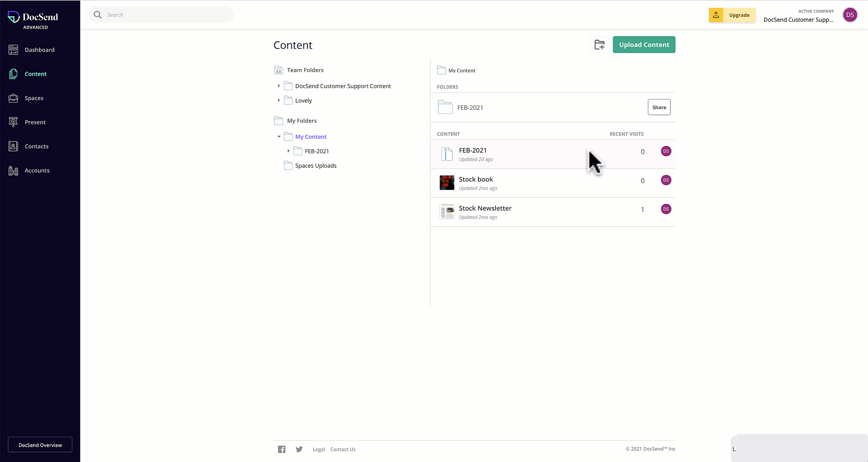Click the Contacts book icon
Screen dimensions: 868x462
(x=14, y=146)
